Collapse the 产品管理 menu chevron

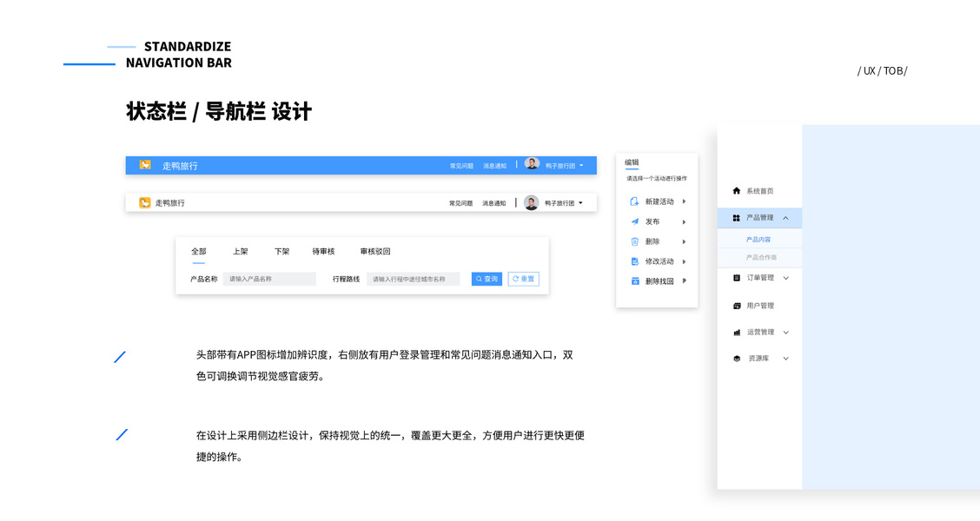(785, 217)
